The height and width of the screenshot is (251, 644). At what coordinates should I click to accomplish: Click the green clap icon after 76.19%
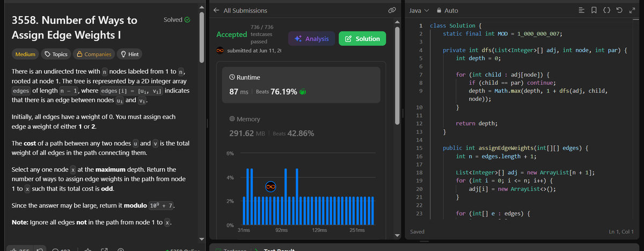(303, 92)
